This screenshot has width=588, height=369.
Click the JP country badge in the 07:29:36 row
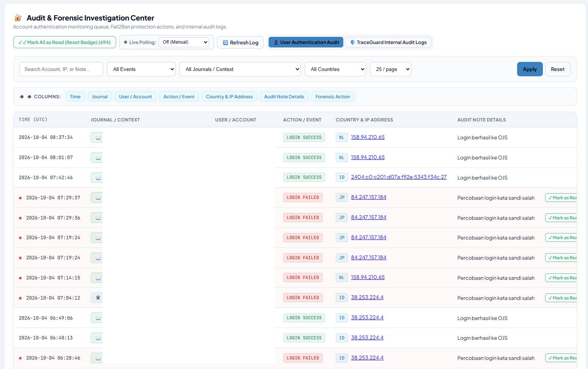pos(342,218)
